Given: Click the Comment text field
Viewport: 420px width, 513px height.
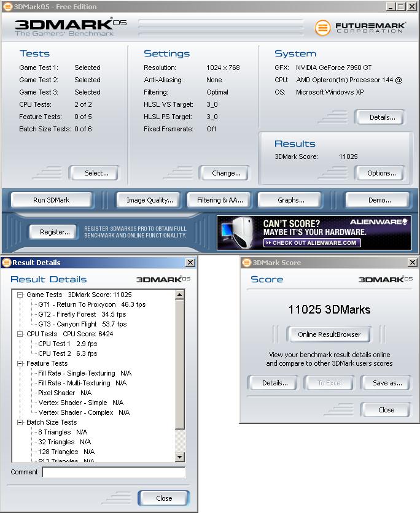Looking at the screenshot, I should click(114, 472).
